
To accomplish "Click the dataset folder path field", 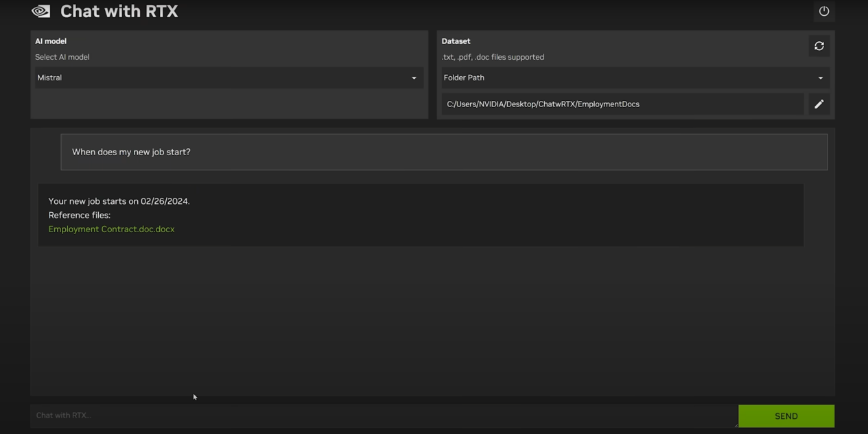I will click(x=622, y=104).
